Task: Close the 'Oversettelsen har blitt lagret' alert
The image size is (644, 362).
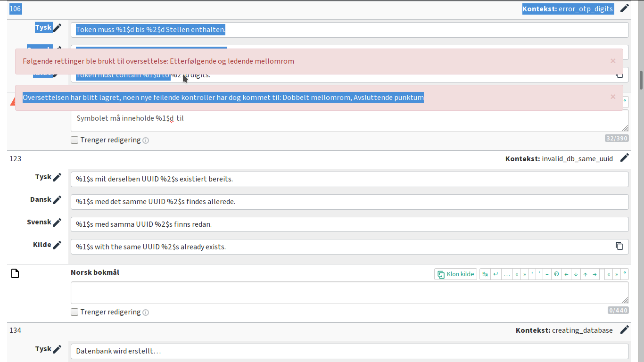Action: [613, 97]
